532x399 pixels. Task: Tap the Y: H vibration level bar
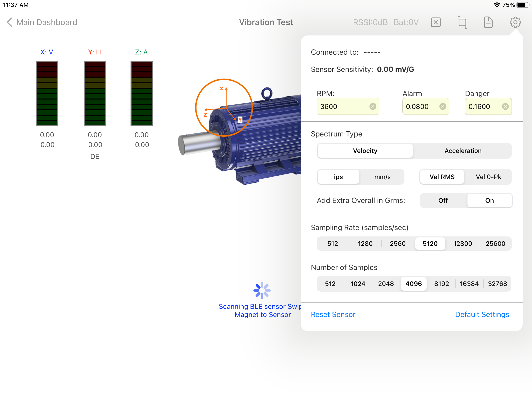coord(95,94)
